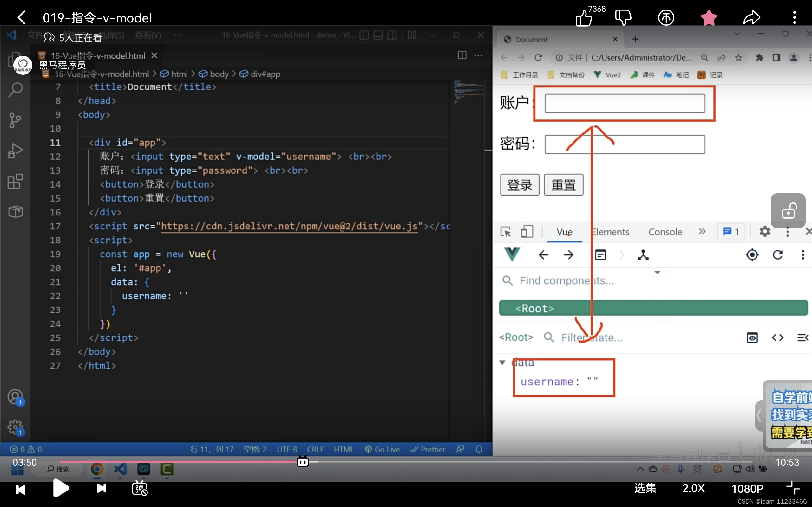812x507 pixels.
Task: Open the three-dot more options menu
Action: click(794, 17)
